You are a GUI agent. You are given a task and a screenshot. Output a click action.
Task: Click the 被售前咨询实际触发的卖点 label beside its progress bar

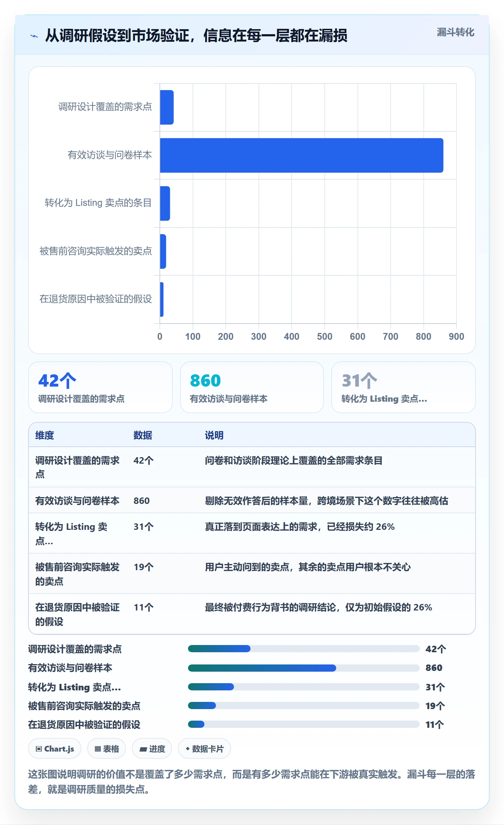[84, 705]
